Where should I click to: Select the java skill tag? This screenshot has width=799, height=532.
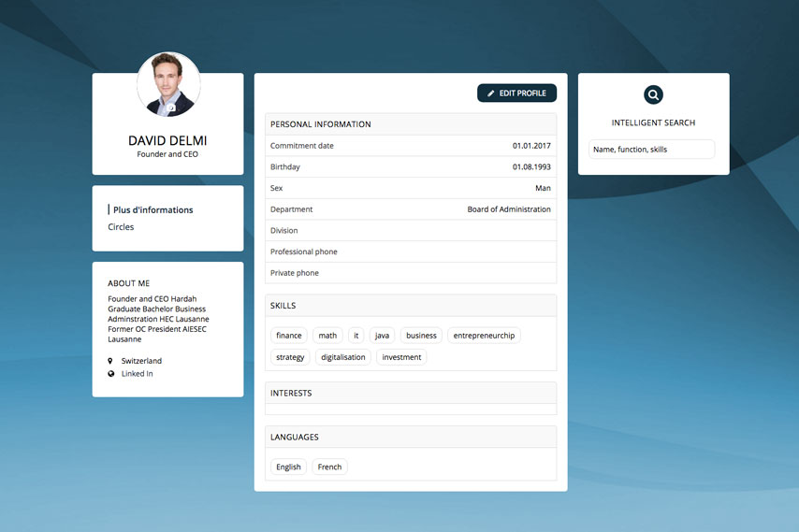coord(382,336)
